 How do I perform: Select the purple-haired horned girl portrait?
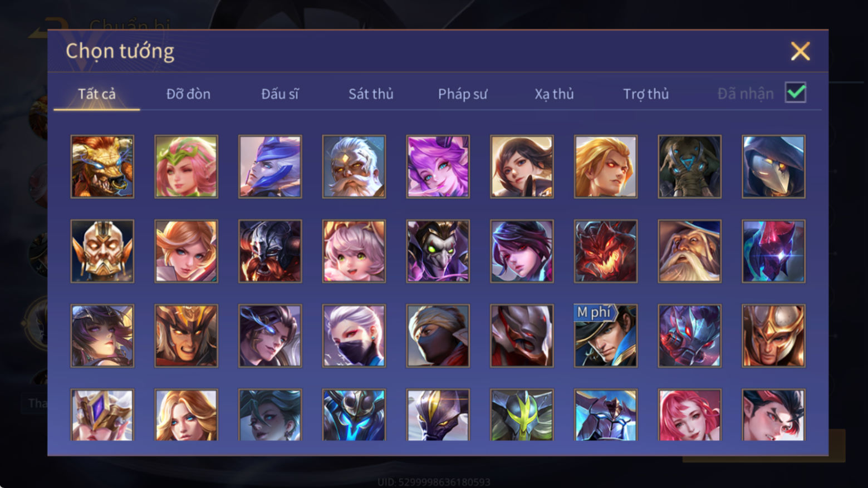point(438,166)
